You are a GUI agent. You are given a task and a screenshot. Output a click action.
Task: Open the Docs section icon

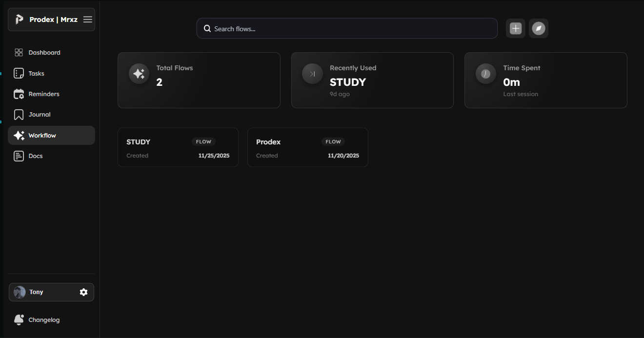pyautogui.click(x=19, y=156)
